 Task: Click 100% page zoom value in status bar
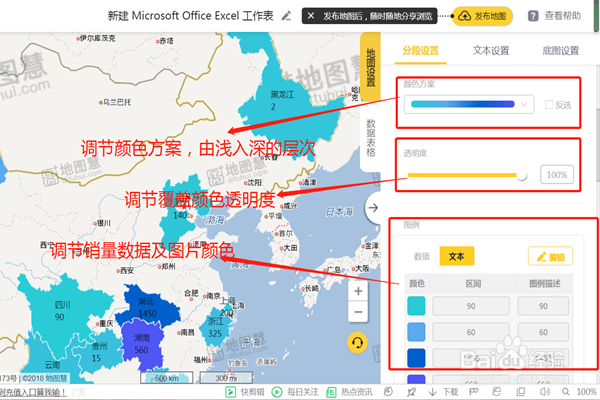pos(586,392)
